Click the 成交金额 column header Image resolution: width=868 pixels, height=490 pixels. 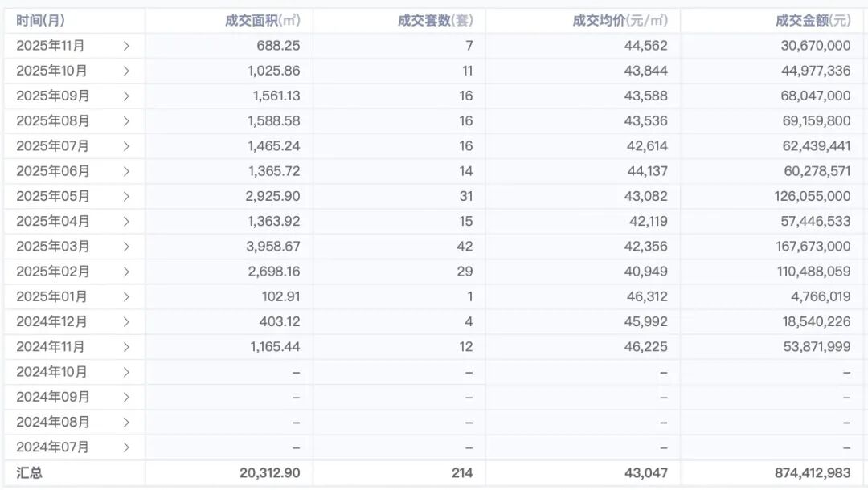[x=813, y=21]
